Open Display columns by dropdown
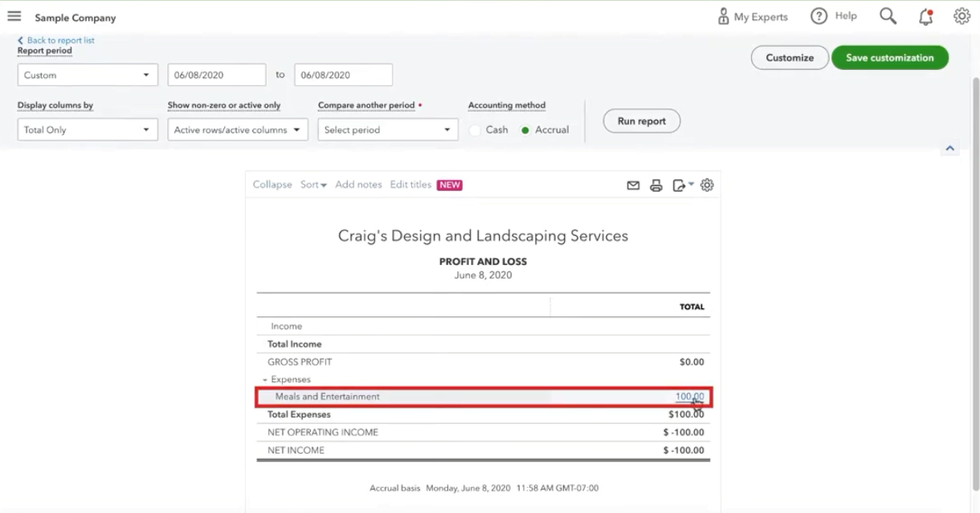Screen dimensions: 980x513 click(x=88, y=129)
